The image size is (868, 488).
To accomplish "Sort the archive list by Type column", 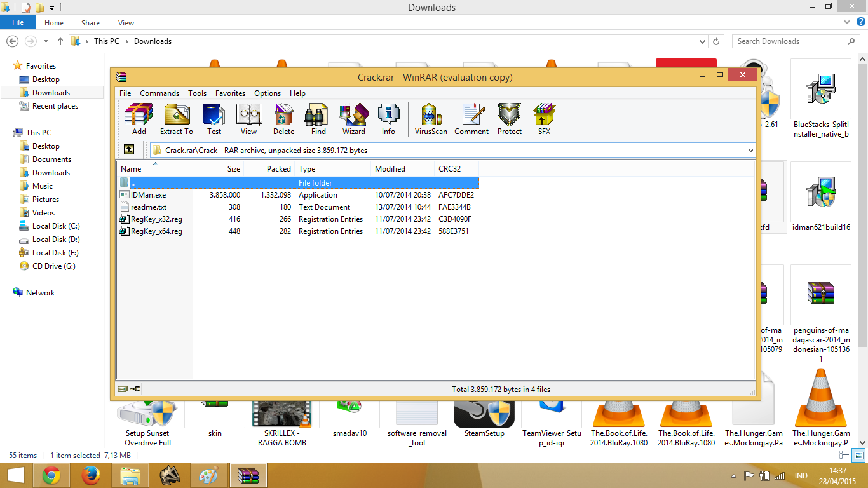I will 333,169.
